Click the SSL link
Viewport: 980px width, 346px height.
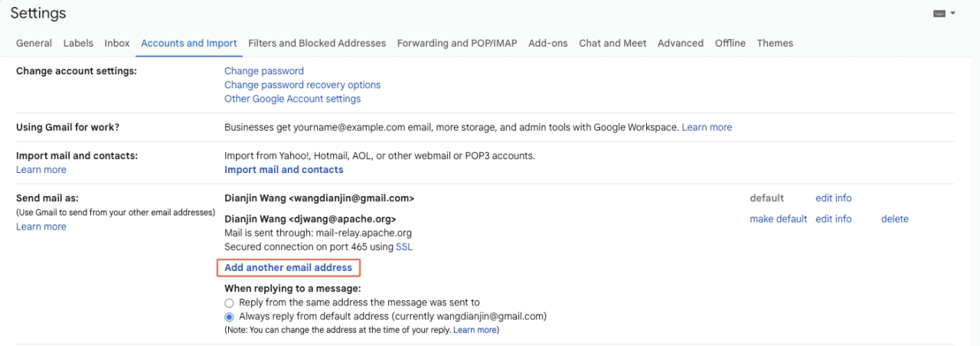(x=404, y=247)
